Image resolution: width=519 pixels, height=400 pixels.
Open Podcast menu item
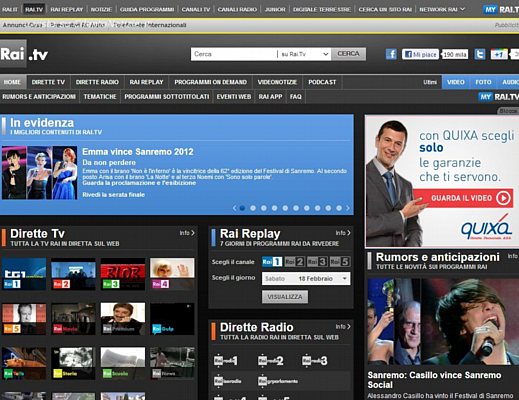click(x=322, y=82)
